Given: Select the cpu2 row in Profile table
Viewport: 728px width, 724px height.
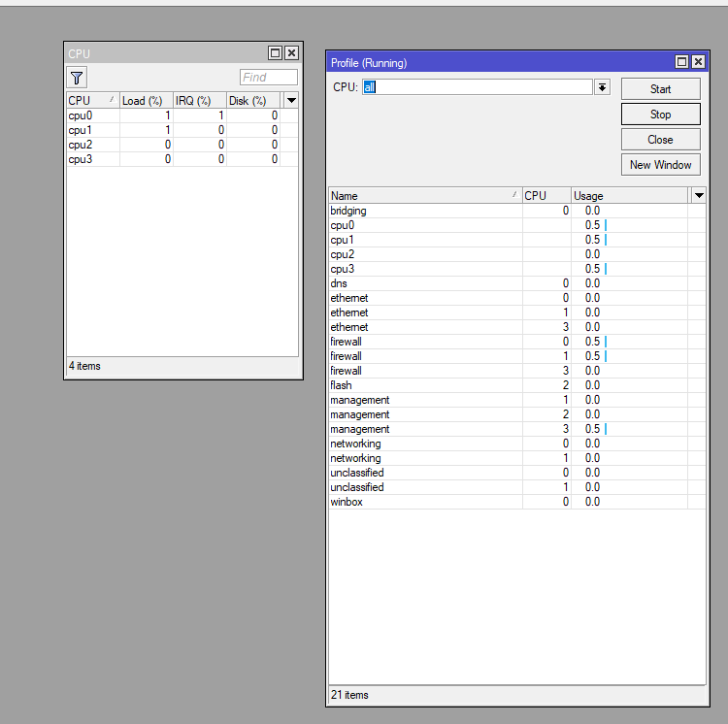Looking at the screenshot, I should coord(517,254).
